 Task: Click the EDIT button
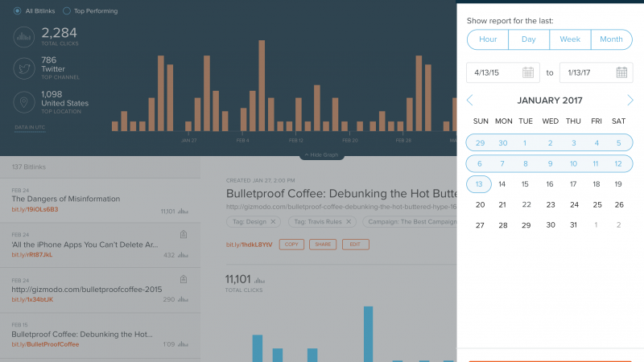(355, 245)
